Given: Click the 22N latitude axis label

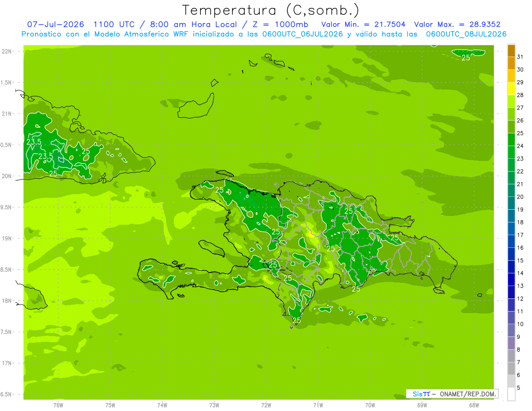Looking at the screenshot, I should tap(7, 51).
